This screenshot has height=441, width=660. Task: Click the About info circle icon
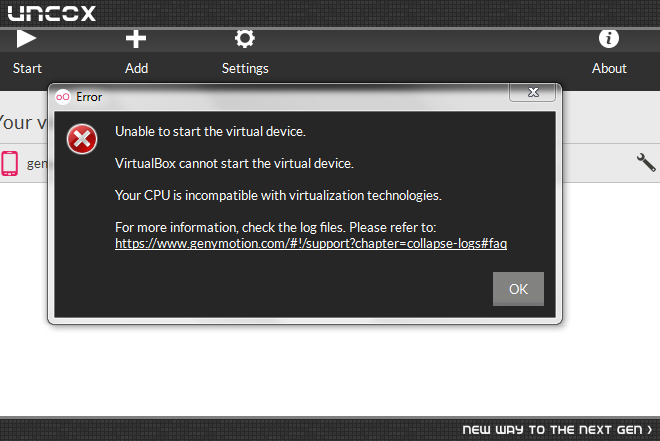pos(609,39)
